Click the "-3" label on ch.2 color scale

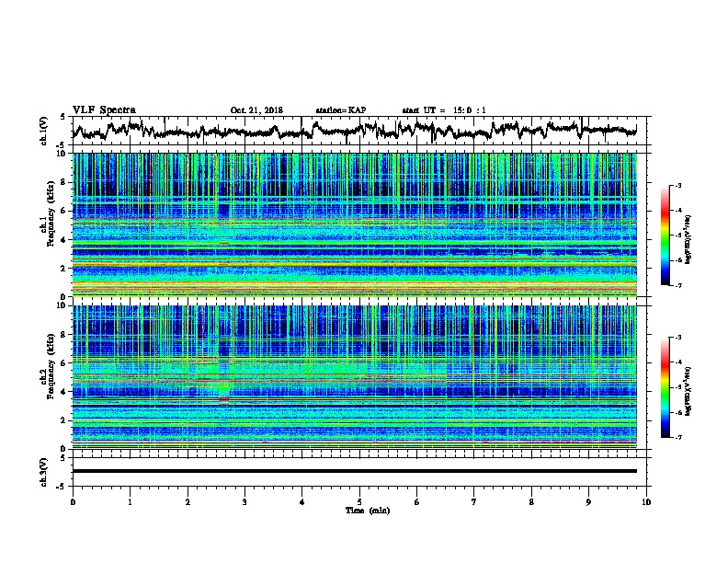pyautogui.click(x=678, y=338)
